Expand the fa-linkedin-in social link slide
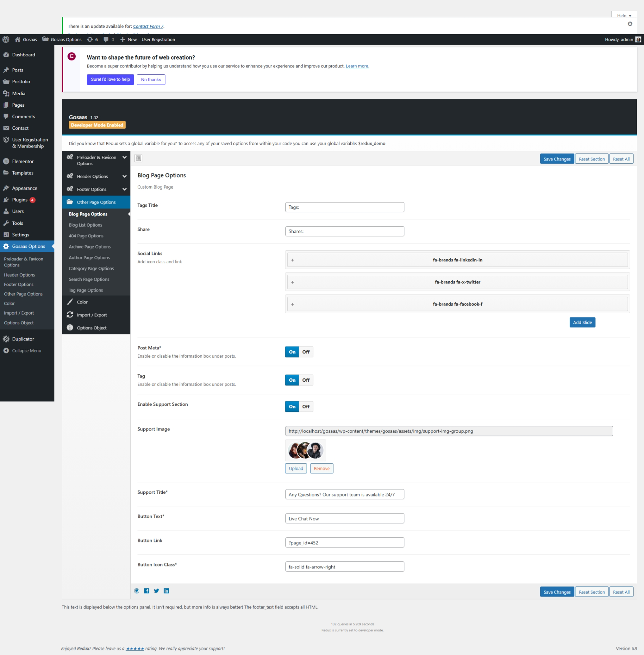 tap(457, 260)
